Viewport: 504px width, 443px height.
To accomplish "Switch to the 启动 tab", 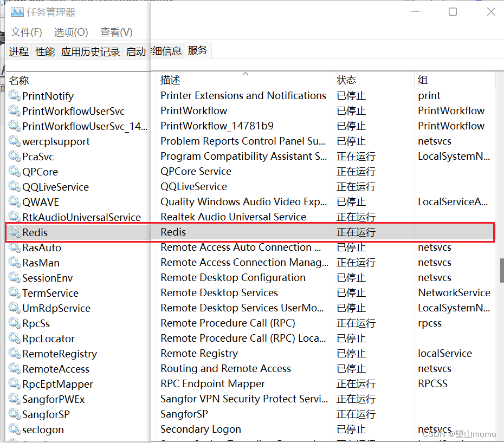I will pyautogui.click(x=136, y=51).
